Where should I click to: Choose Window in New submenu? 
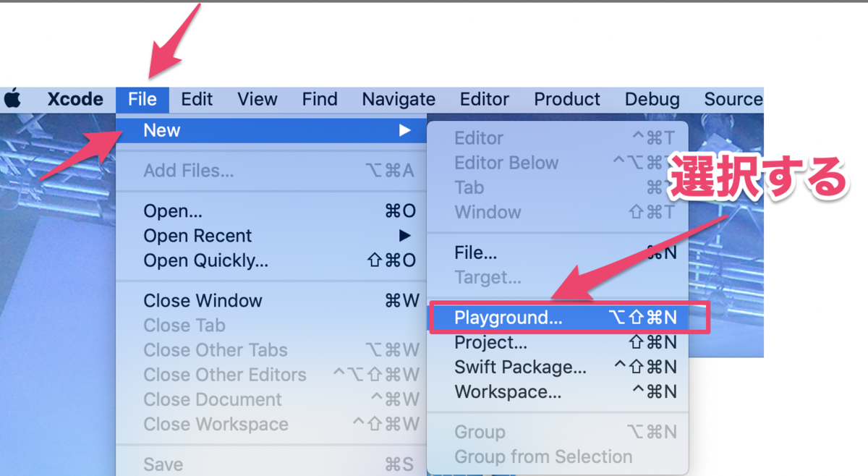pos(557,212)
